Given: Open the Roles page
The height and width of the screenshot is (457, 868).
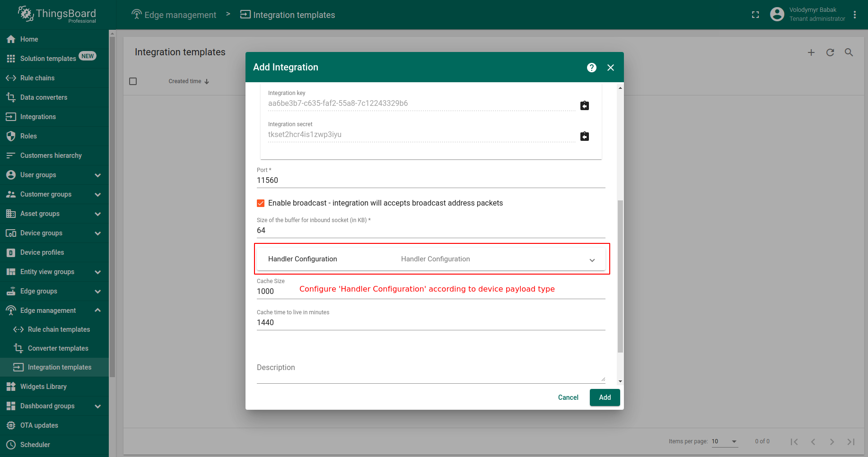Looking at the screenshot, I should [x=54, y=136].
